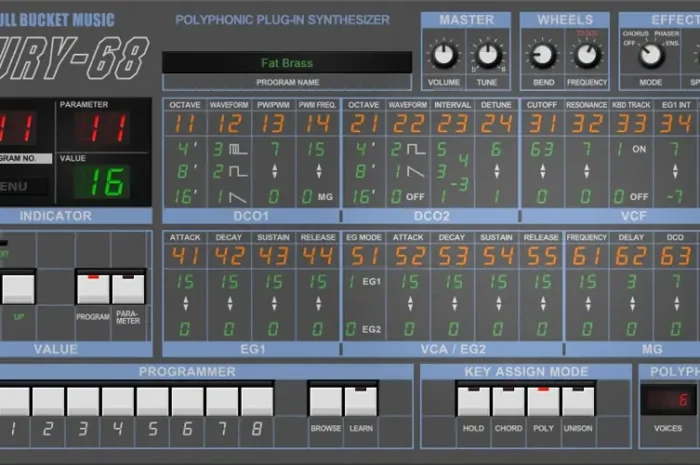700x465 pixels.
Task: Adjust the master Tune knob
Action: click(x=487, y=55)
